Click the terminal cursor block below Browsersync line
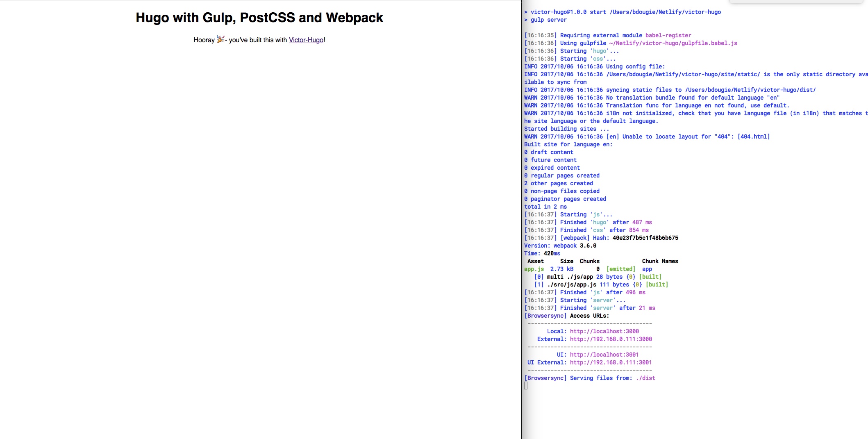The height and width of the screenshot is (439, 868). point(526,386)
